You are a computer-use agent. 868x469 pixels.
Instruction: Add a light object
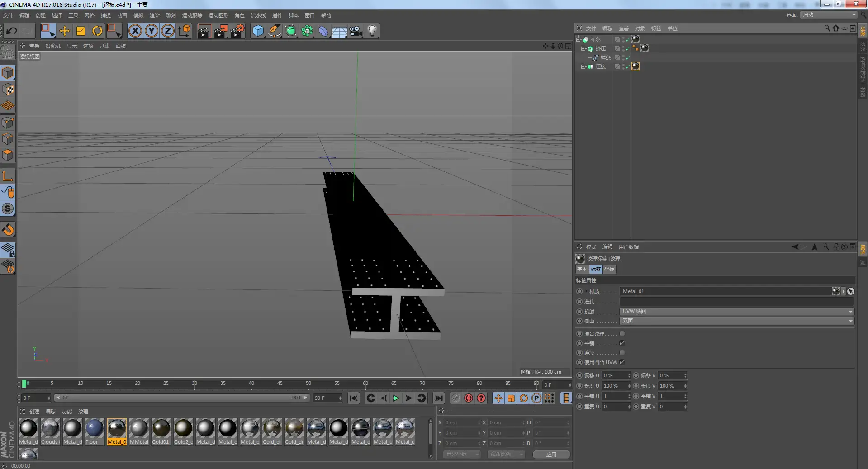tap(372, 31)
